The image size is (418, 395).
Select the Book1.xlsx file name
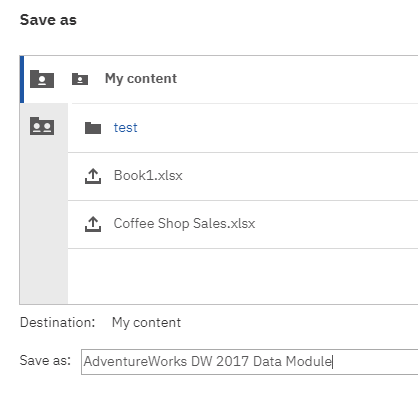pos(148,176)
